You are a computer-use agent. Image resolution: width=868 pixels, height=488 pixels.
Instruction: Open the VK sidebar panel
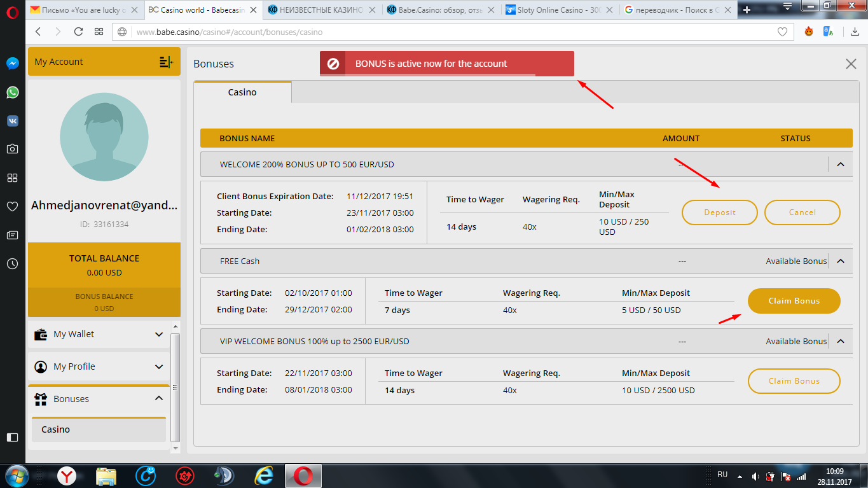pyautogui.click(x=12, y=121)
